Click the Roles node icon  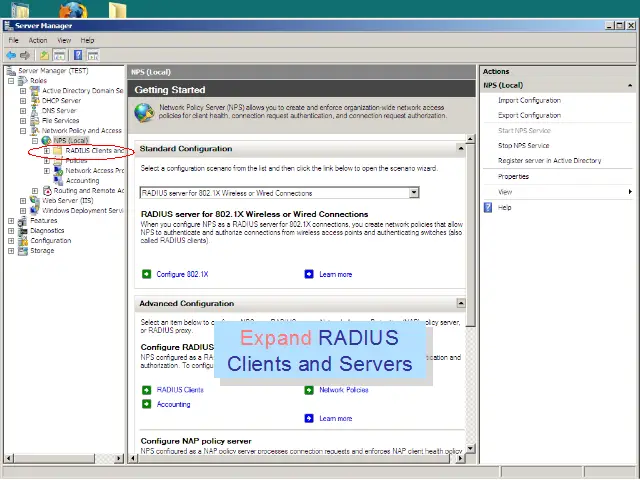click(x=23, y=81)
